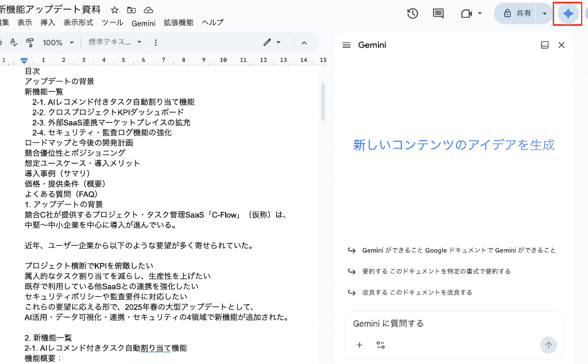The image size is (588, 364).
Task: Open the 表示 menu
Action: [x=25, y=22]
